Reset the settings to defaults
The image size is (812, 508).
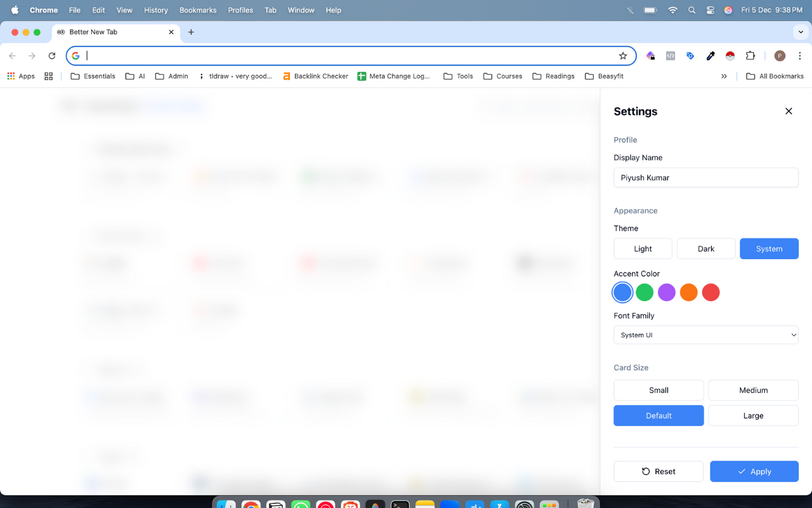[x=658, y=471]
